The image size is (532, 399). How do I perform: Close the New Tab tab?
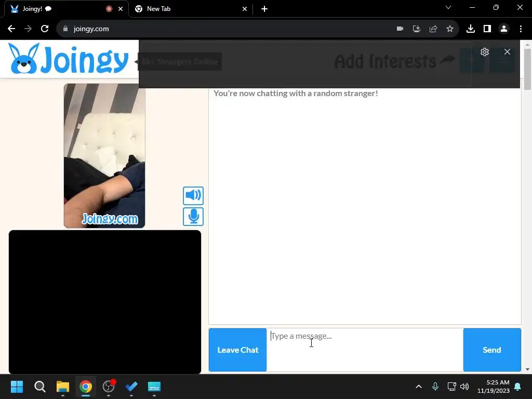[x=245, y=9]
